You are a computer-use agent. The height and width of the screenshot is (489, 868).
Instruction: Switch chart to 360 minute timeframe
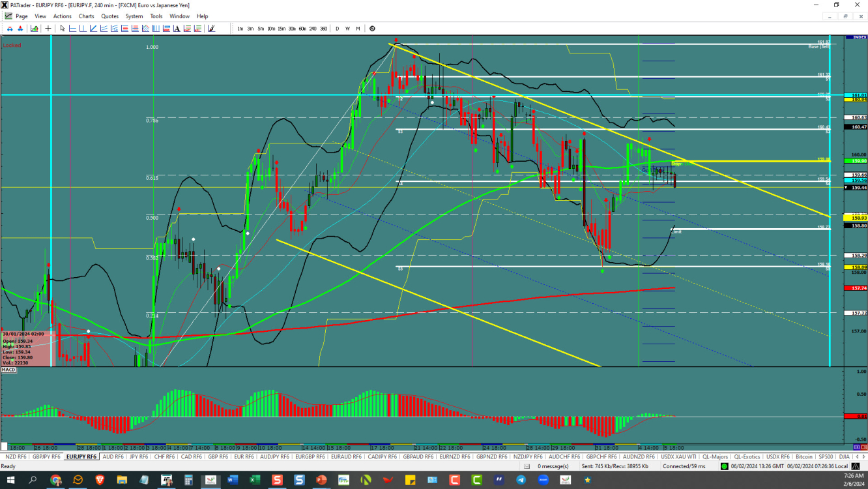point(323,29)
